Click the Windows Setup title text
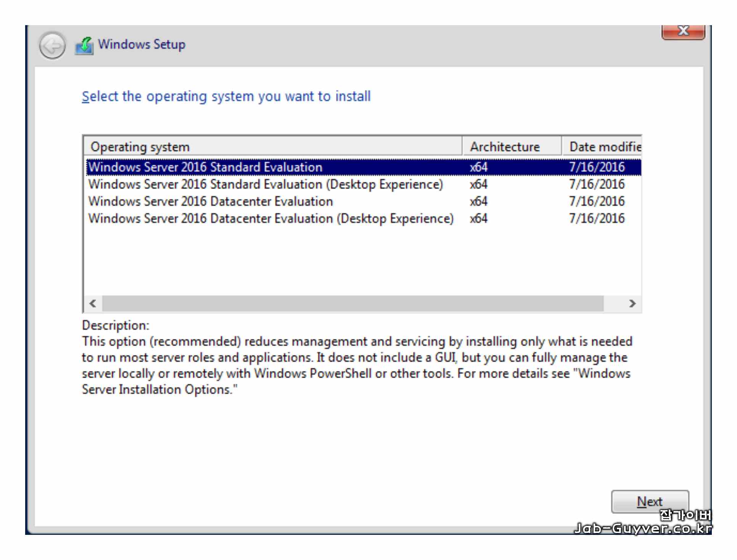Screen dimensions: 737x560 [142, 45]
